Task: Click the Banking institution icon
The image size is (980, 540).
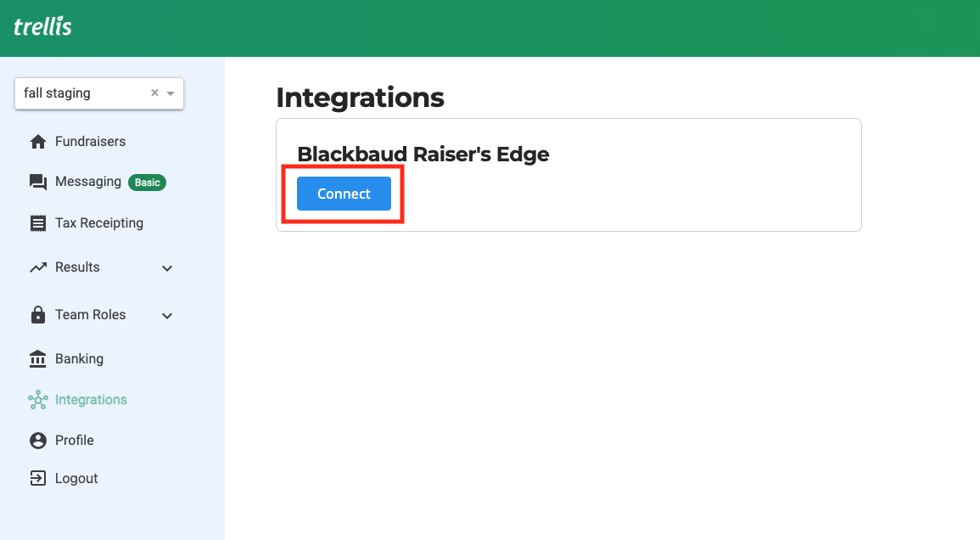Action: (x=39, y=358)
